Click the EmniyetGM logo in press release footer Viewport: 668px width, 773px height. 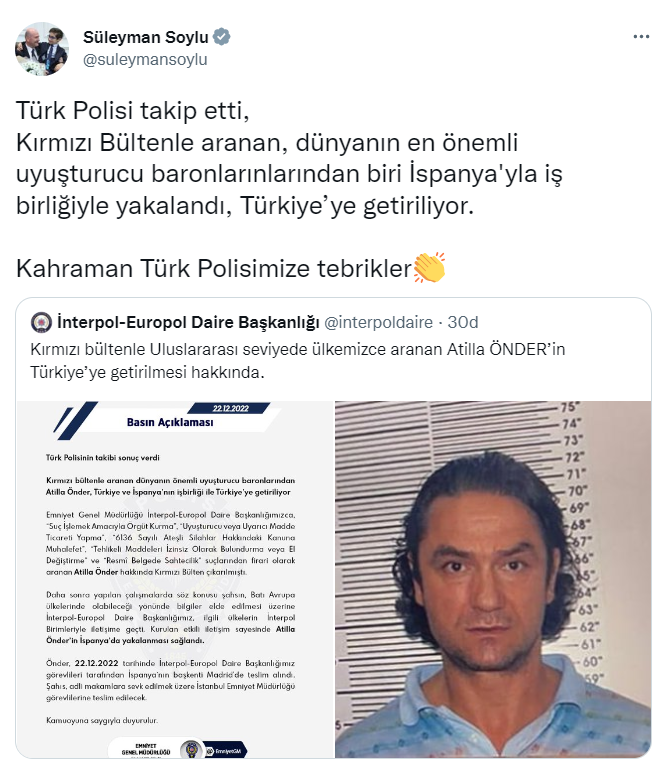[x=226, y=751]
